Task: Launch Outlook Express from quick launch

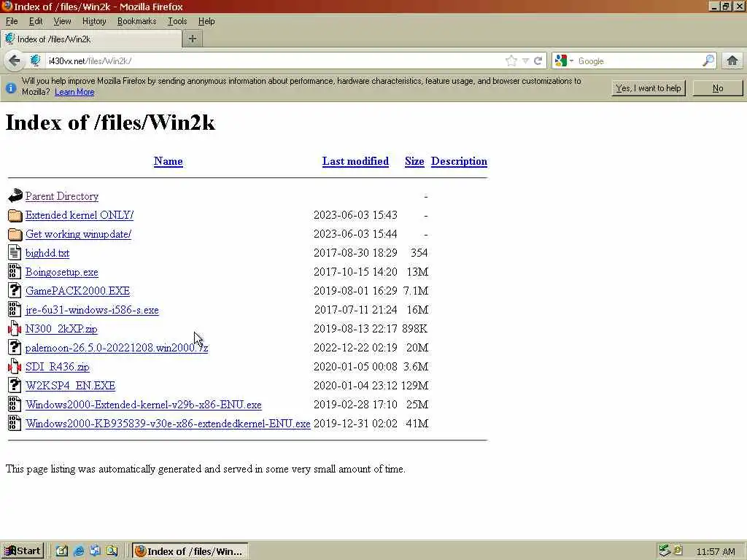Action: tap(96, 551)
